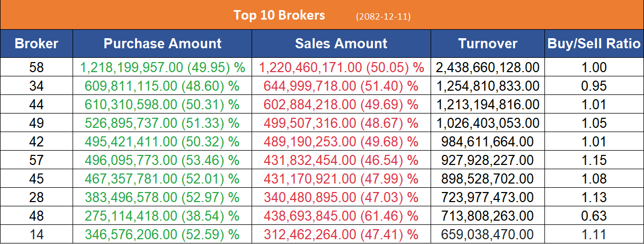The height and width of the screenshot is (244, 644).
Task: Click the date 2082-12-11 in title bar
Action: (383, 16)
